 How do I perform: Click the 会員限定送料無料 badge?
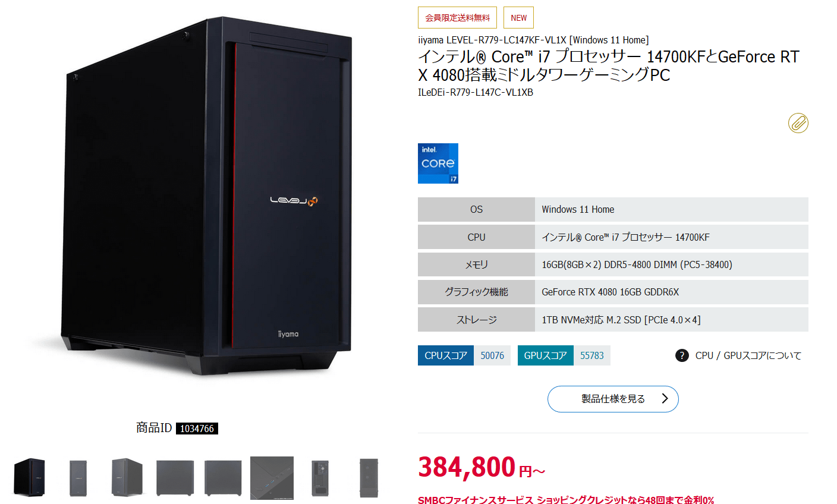pos(457,18)
